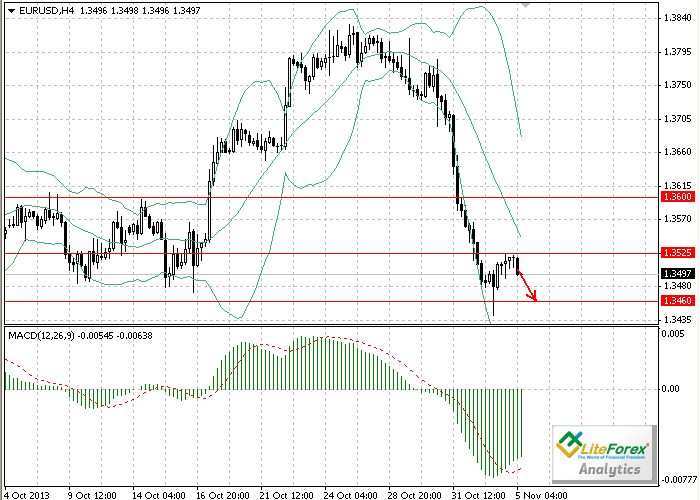Click the red 1.3460 price level tag
700x500 pixels.
[x=678, y=300]
